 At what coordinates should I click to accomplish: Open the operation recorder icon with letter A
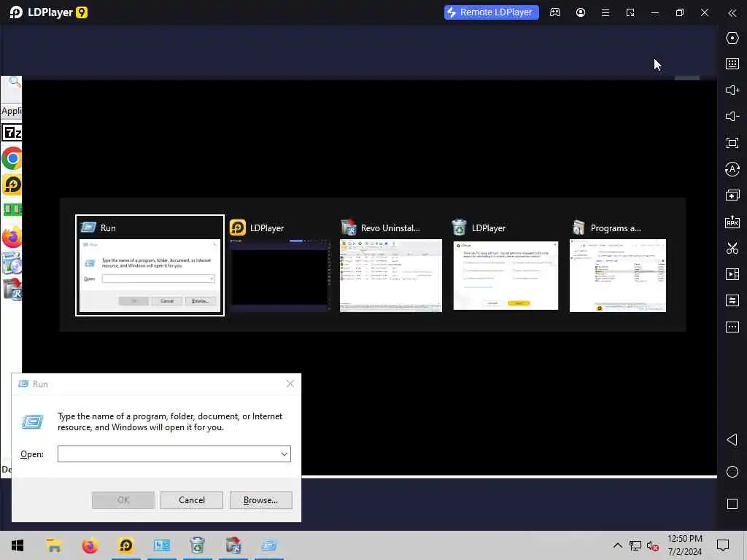732,169
